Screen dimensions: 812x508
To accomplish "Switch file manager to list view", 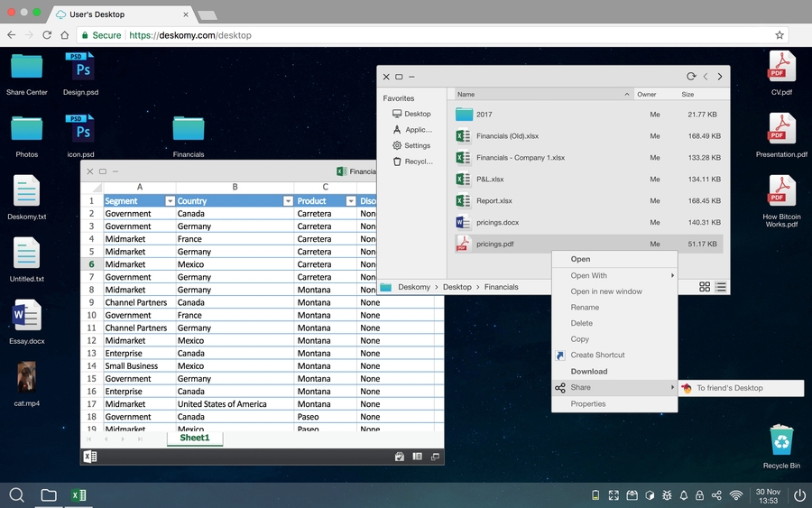I will [x=721, y=287].
